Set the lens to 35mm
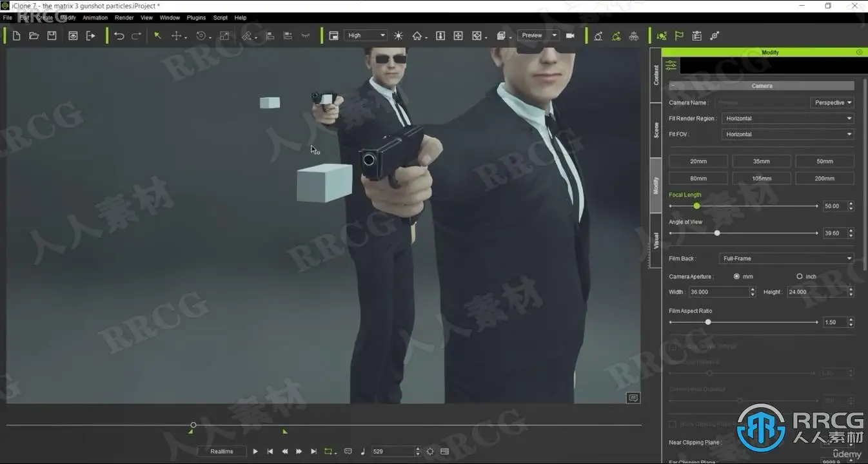Viewport: 868px width, 464px height. [761, 161]
